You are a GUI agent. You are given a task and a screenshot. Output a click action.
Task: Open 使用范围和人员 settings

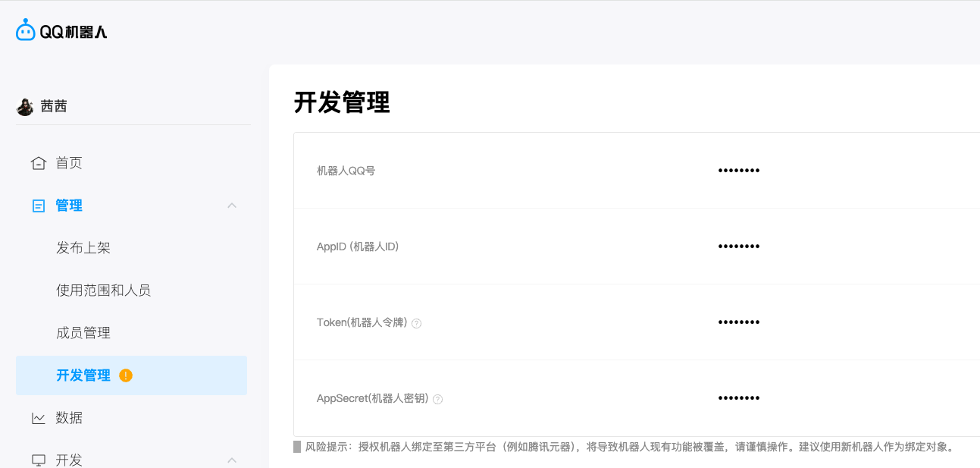102,290
